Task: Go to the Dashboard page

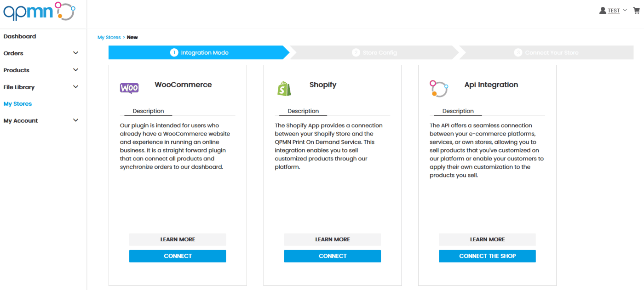Action: click(x=20, y=36)
